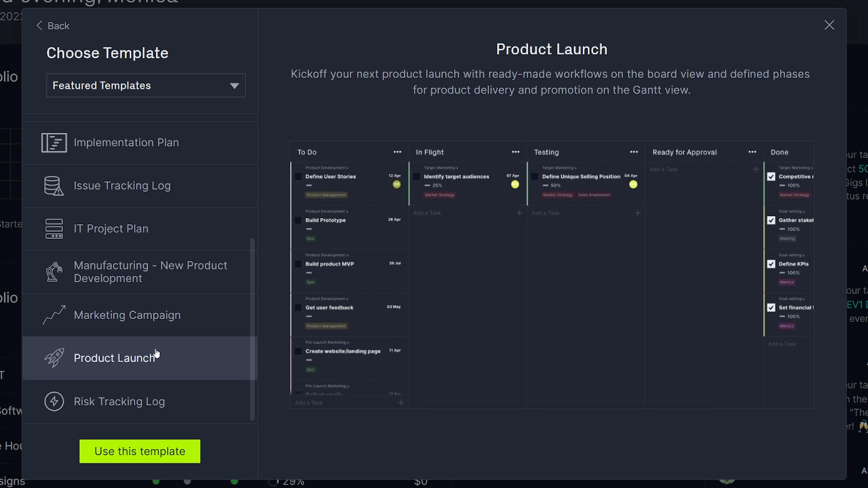
Task: Click the IT Project Plan server icon
Action: (54, 229)
